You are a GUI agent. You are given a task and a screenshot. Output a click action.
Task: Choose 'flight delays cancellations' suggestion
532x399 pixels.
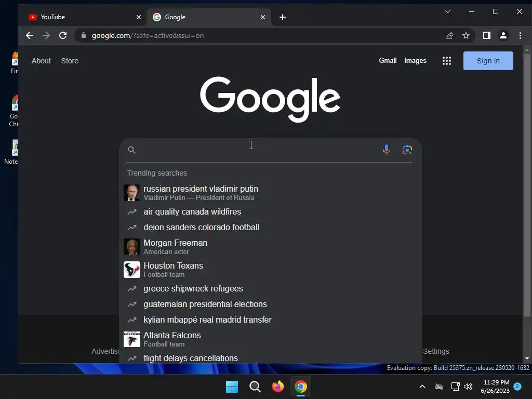[270, 358]
